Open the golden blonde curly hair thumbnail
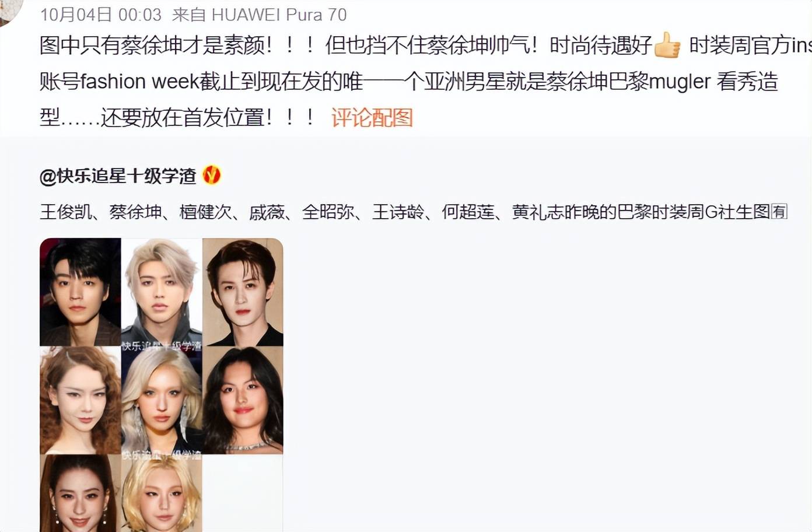 coord(162,493)
